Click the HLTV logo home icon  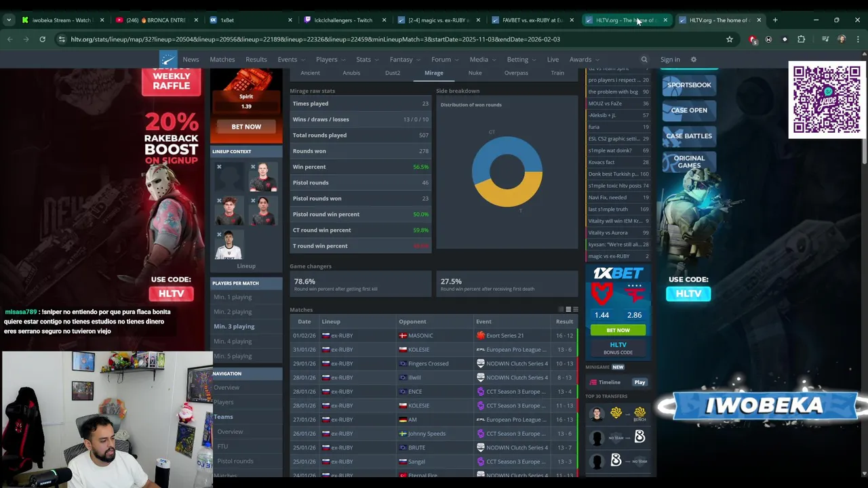168,60
